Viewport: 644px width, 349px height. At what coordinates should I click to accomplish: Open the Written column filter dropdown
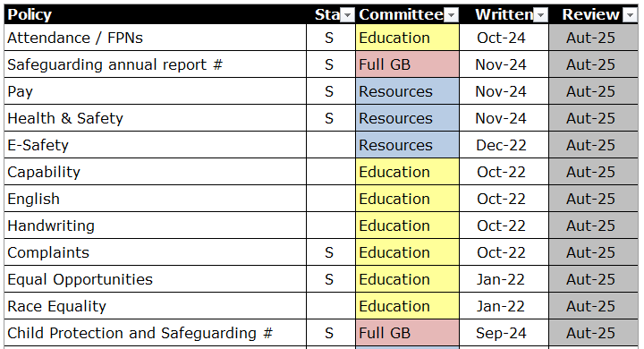tap(541, 15)
